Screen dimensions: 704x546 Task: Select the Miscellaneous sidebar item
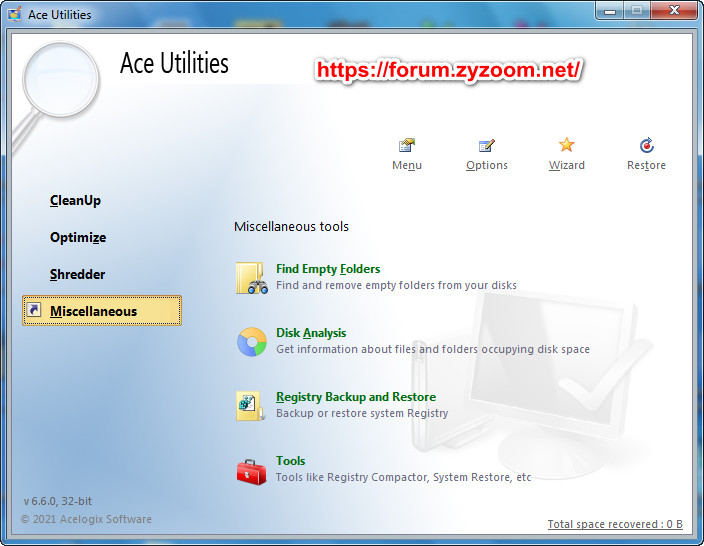point(102,310)
